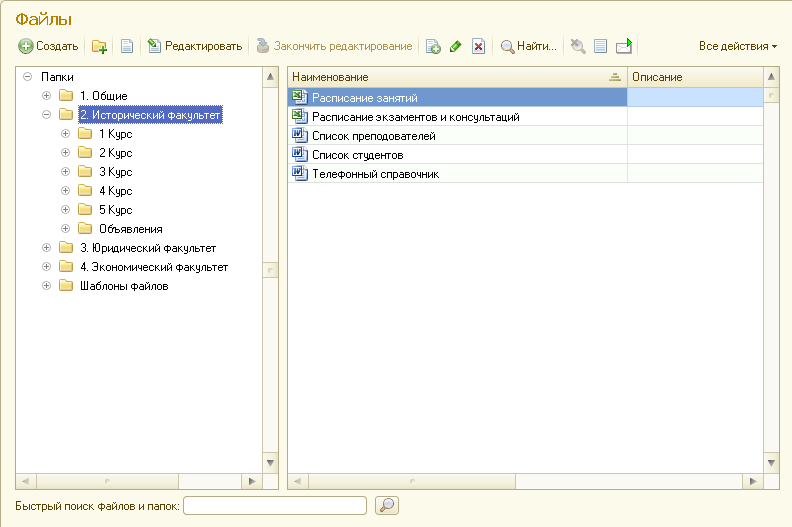Click the Описание column header
The image size is (792, 527).
(695, 77)
